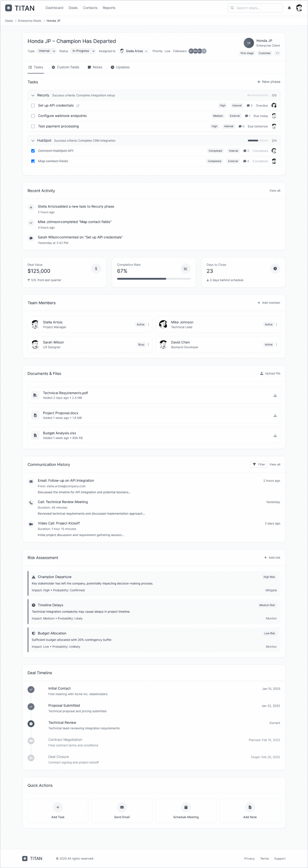The height and width of the screenshot is (868, 308).
Task: Check the Configure webhook endpoints task
Action: pos(33,116)
